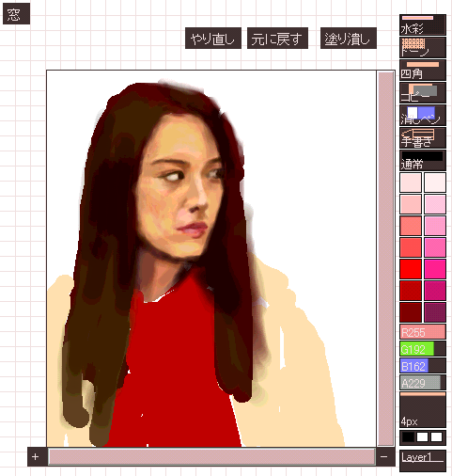Adjust the G192 green channel slider
The width and height of the screenshot is (452, 476).
pos(423,349)
